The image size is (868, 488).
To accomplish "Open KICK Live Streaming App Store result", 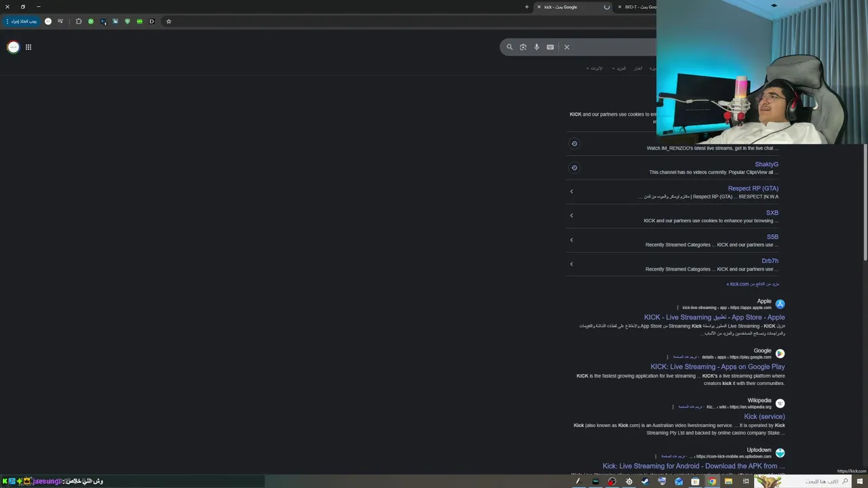I will point(714,317).
